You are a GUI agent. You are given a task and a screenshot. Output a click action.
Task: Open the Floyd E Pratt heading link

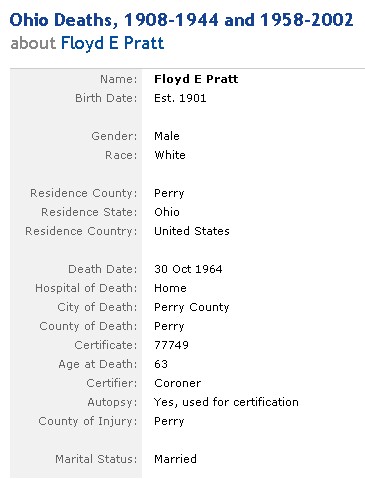(112, 43)
